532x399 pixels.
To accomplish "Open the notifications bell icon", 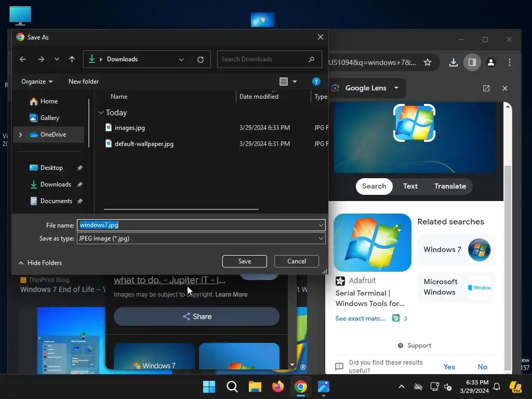I will click(497, 387).
